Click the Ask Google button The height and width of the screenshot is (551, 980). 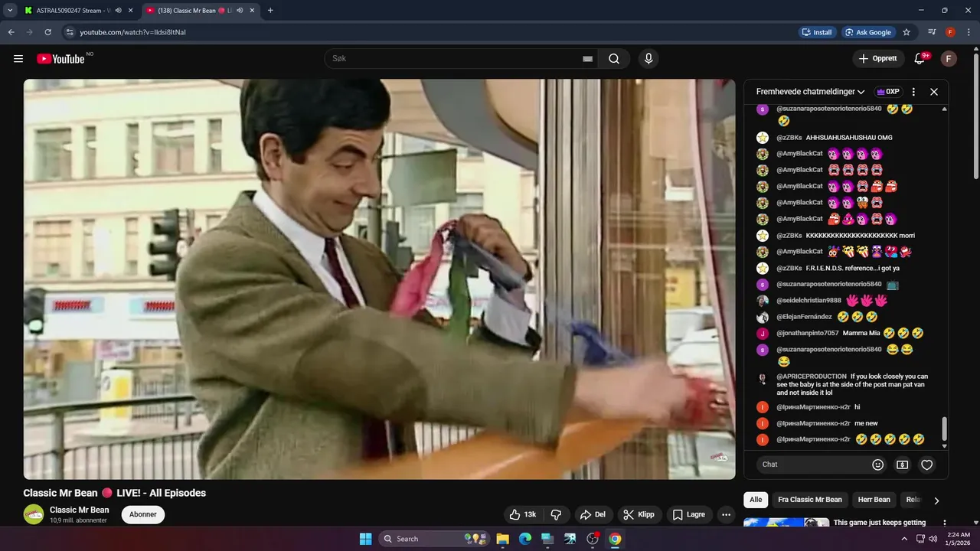pos(868,32)
